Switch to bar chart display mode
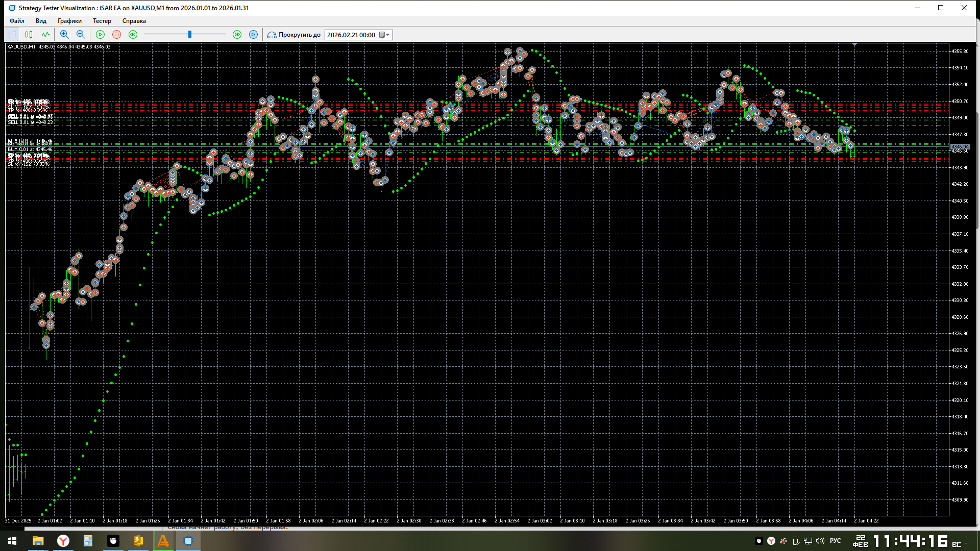This screenshot has height=551, width=980. [13, 35]
